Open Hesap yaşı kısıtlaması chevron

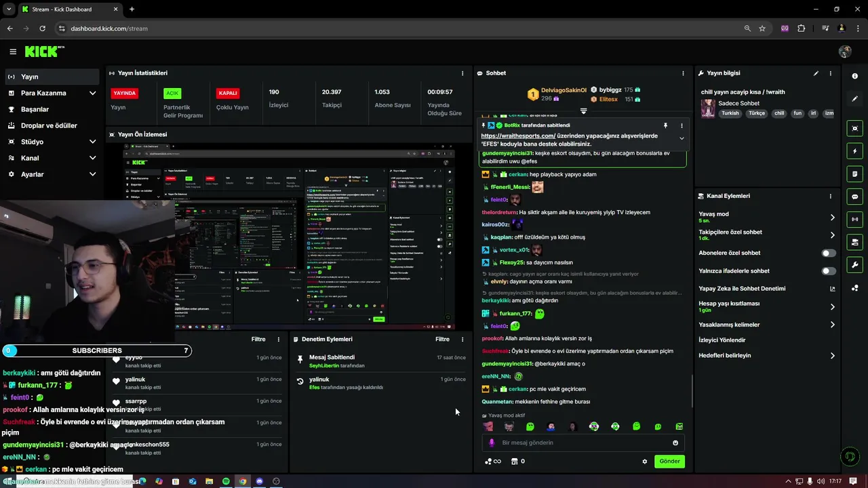coord(832,307)
